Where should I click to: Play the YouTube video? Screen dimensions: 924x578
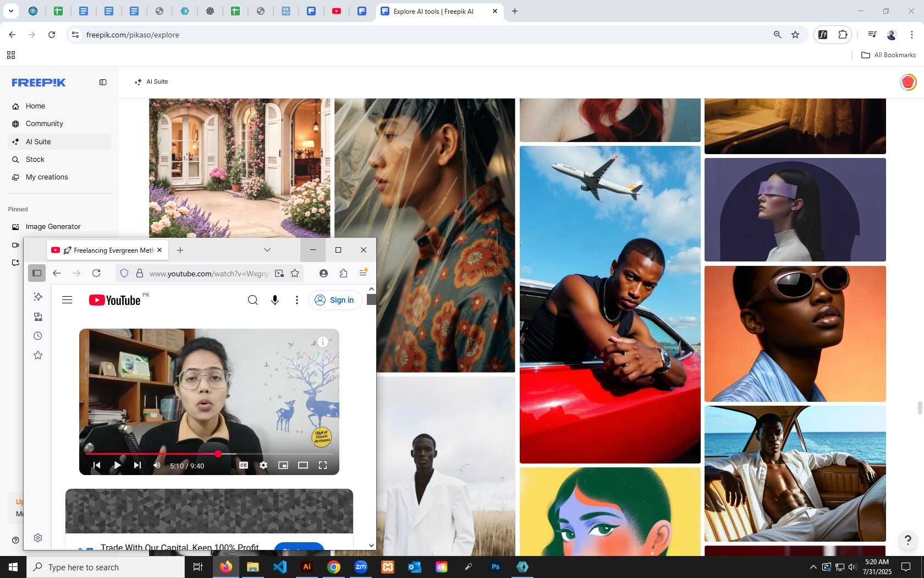117,465
